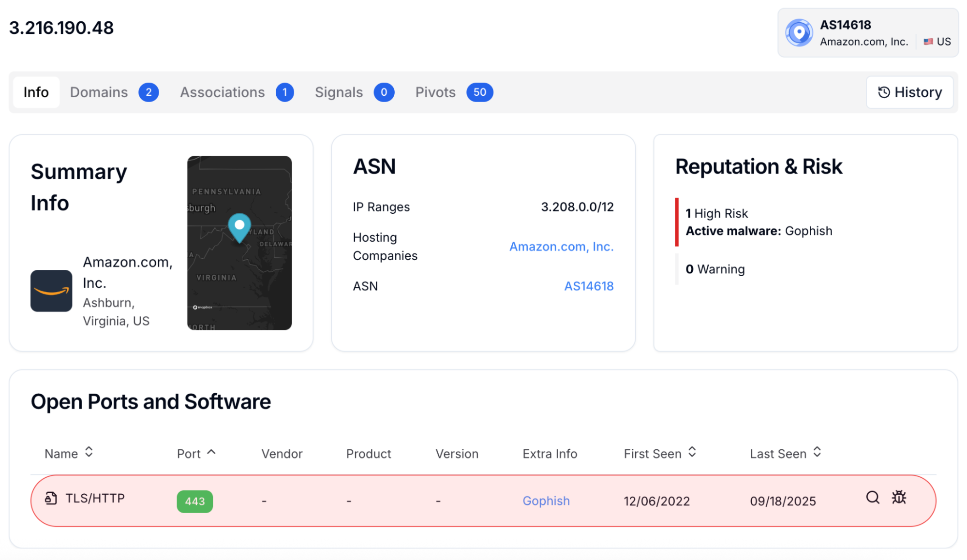Click the magnifier search icon in Gophish row
Screen dimensions: 967x560
873,497
